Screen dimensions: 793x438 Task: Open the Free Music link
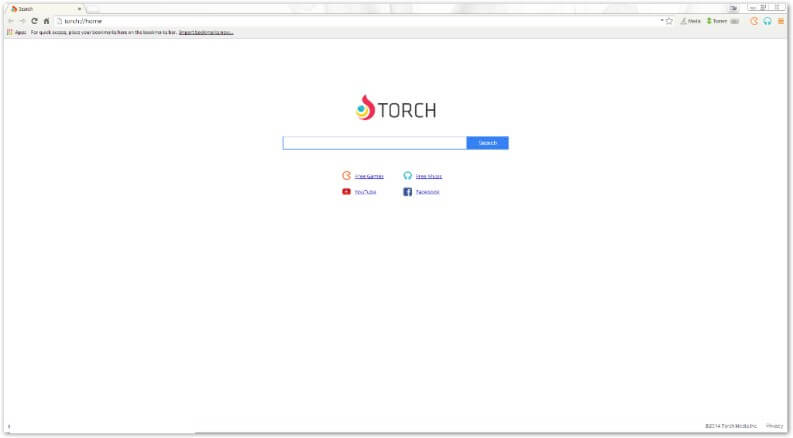click(429, 176)
